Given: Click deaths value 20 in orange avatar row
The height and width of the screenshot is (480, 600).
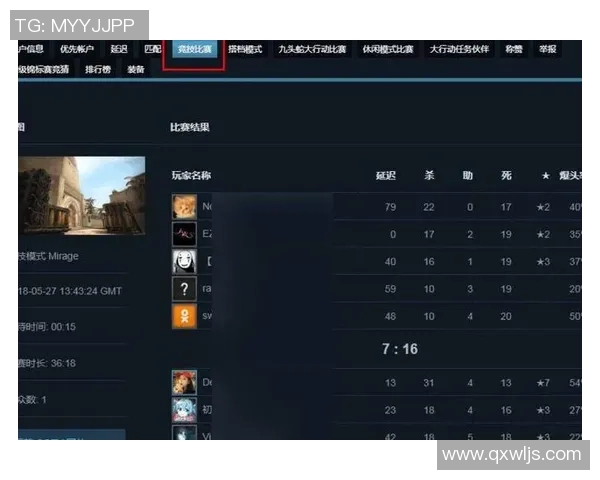Looking at the screenshot, I should 506,317.
